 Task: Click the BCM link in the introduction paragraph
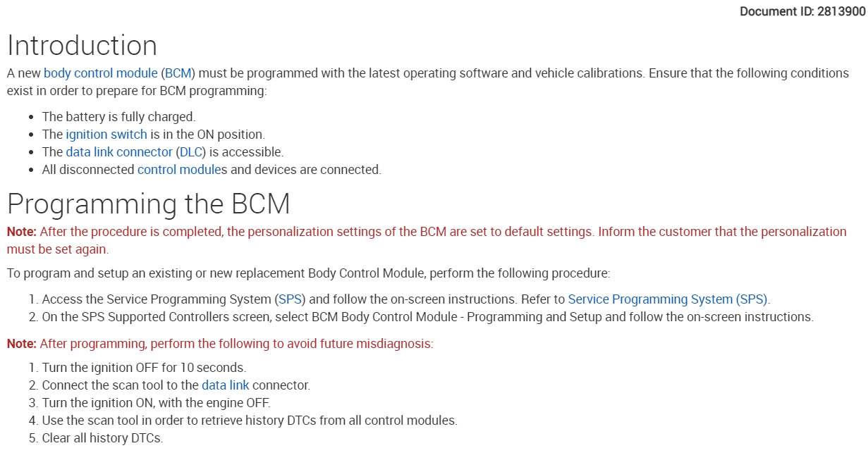[178, 73]
